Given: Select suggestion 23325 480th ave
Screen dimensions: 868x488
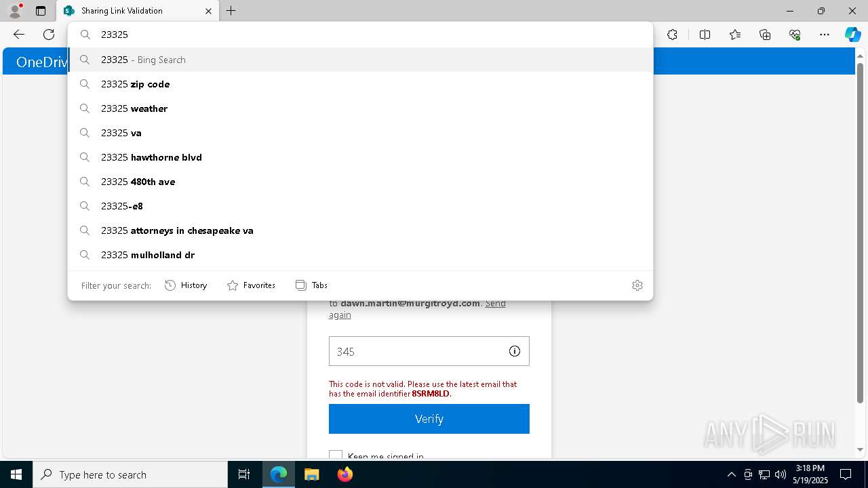Looking at the screenshot, I should pos(361,182).
